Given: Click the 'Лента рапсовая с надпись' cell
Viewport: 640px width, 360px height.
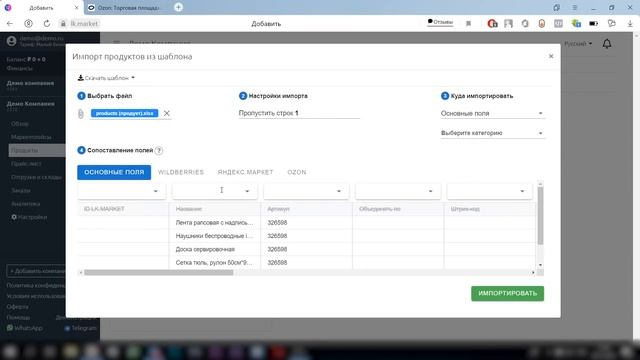Looking at the screenshot, I should tap(214, 223).
